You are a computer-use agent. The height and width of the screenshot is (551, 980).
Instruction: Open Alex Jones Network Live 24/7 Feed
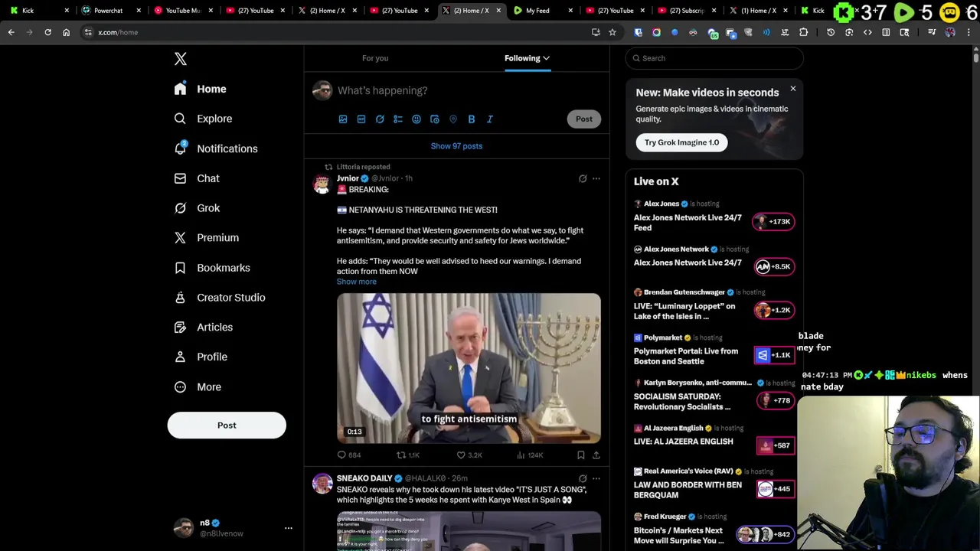[688, 223]
